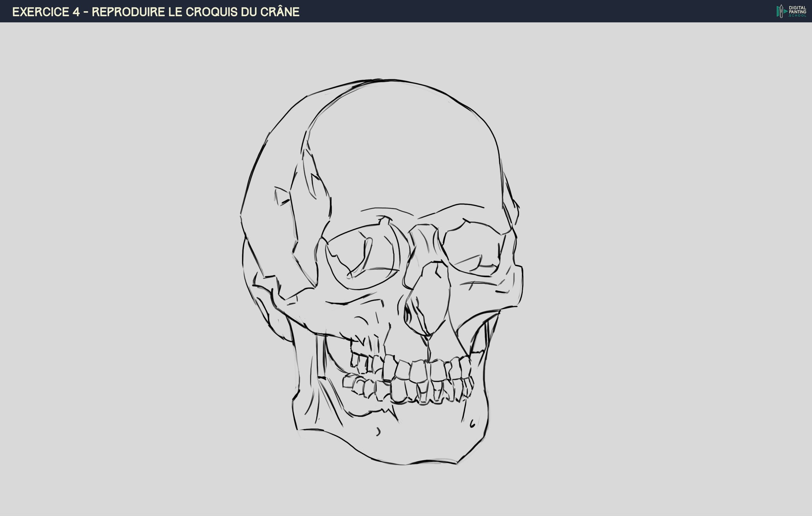812x516 pixels.
Task: Click the skull's upper front teeth
Action: (418, 371)
